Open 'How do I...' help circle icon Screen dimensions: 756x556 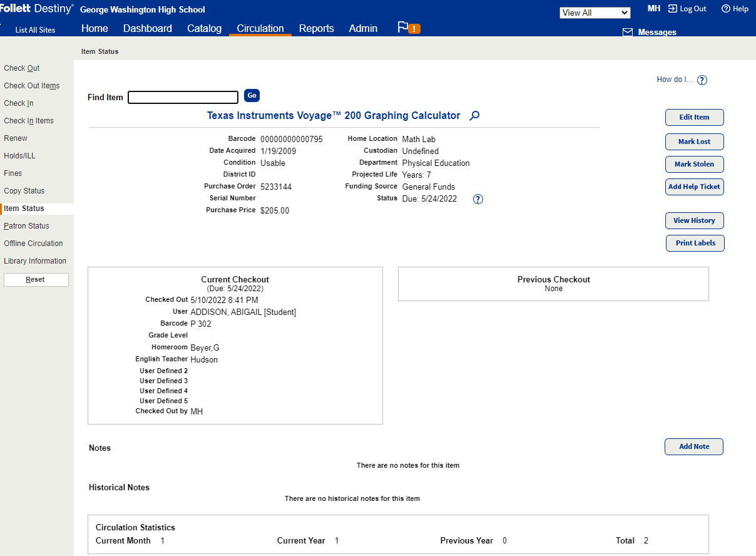[702, 80]
